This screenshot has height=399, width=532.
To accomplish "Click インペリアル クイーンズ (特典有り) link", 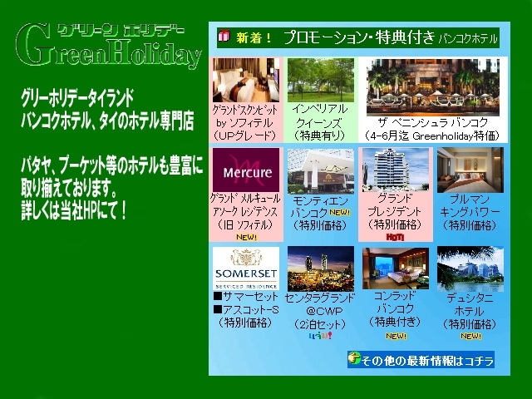I will (x=320, y=122).
